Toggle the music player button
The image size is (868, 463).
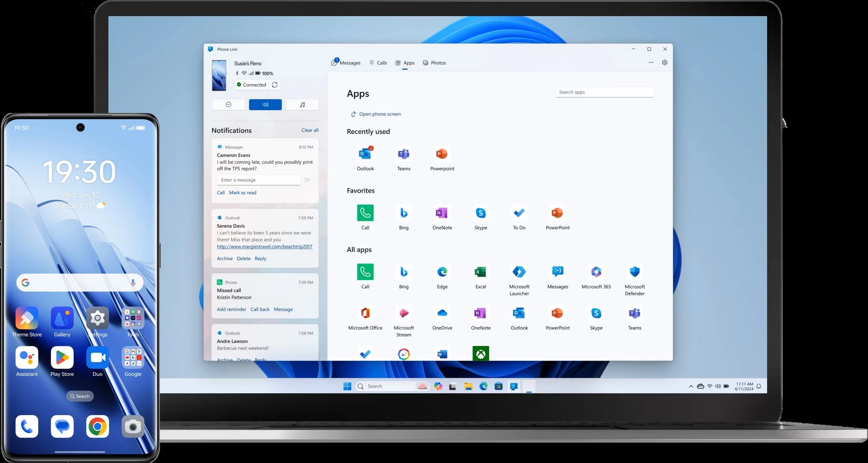(x=302, y=105)
